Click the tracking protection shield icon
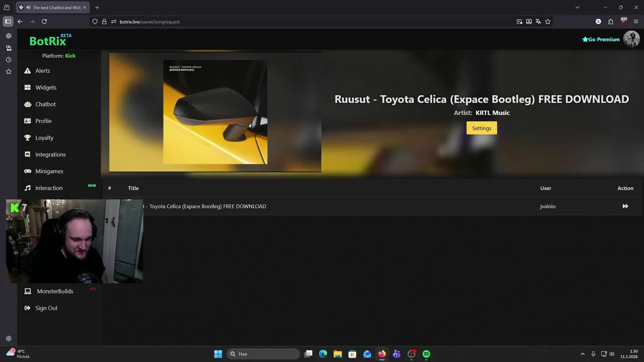 95,22
